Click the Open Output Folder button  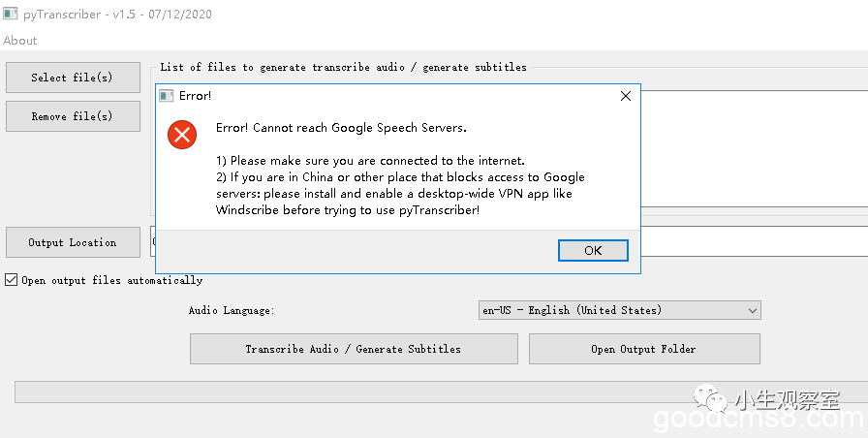point(644,349)
